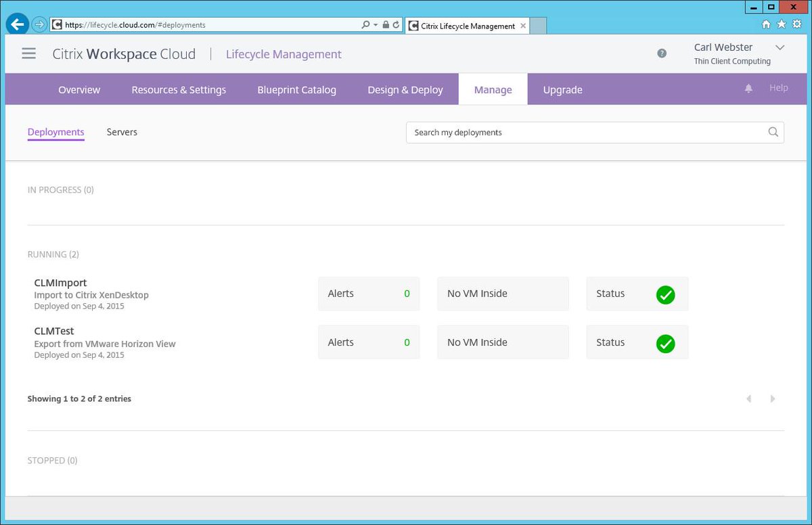This screenshot has height=525, width=812.
Task: Open the CLMTest deployment
Action: point(54,332)
